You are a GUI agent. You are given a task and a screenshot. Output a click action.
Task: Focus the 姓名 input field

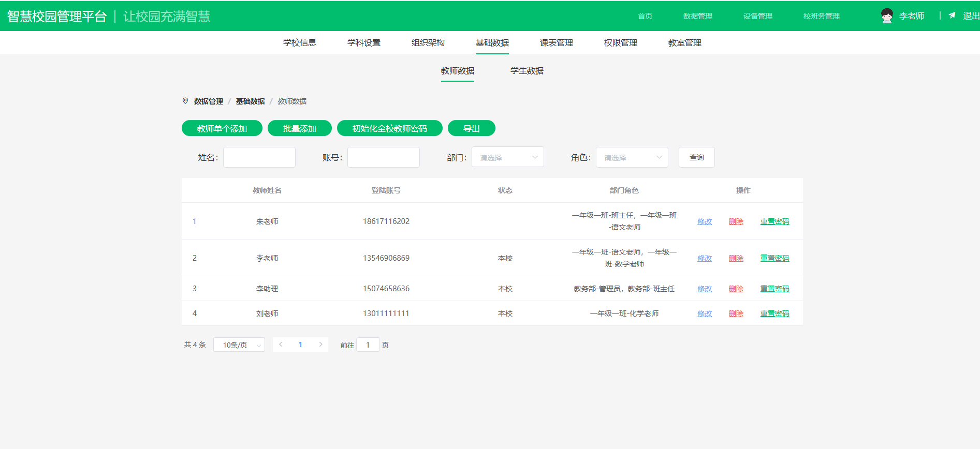click(259, 157)
